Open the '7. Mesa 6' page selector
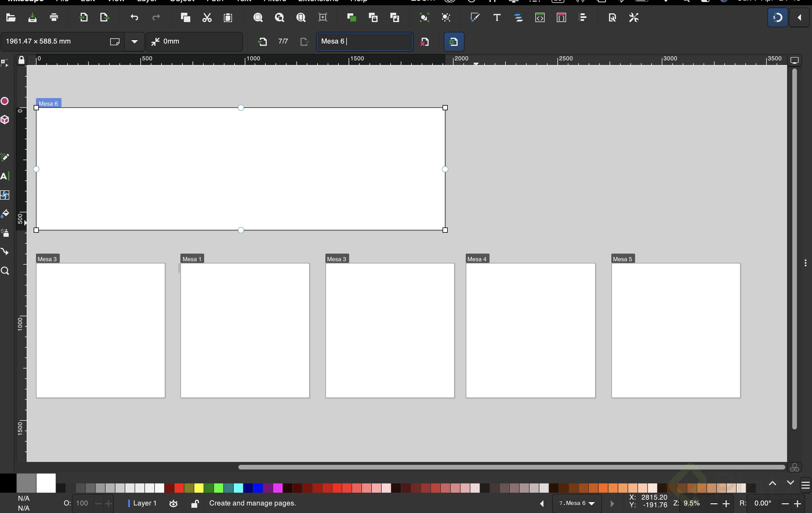 click(577, 503)
